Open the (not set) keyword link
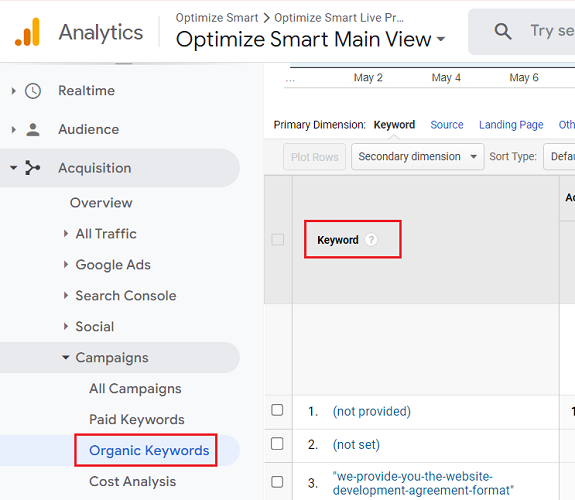The height and width of the screenshot is (500, 575). coord(356,445)
